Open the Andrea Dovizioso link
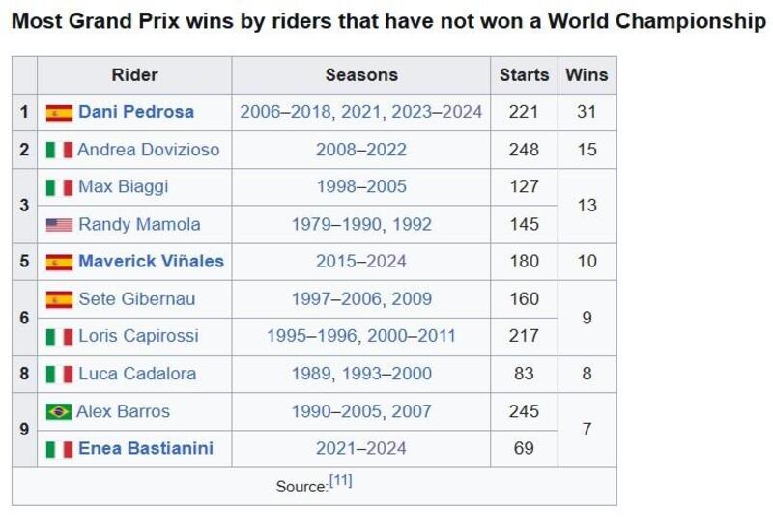The width and height of the screenshot is (773, 532). [x=148, y=150]
